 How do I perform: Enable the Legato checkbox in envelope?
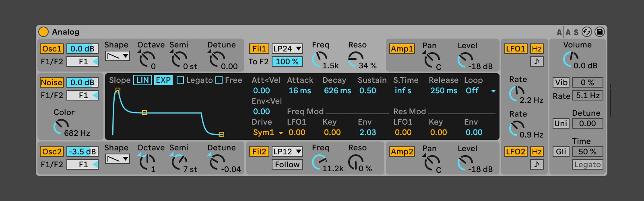point(180,80)
